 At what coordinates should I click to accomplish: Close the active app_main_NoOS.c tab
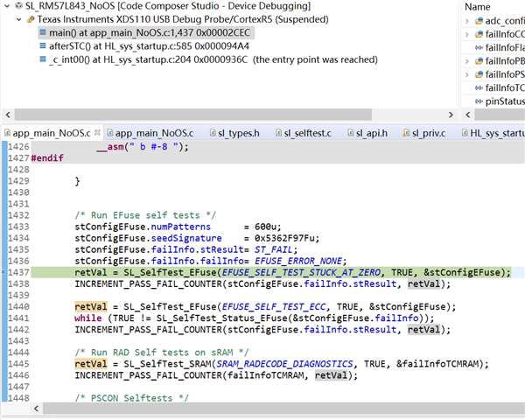97,133
